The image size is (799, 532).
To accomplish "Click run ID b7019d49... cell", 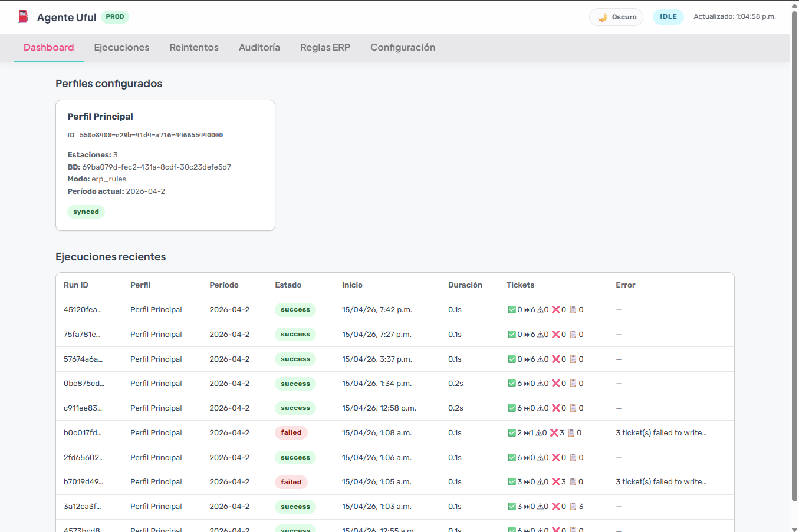I will 83,482.
